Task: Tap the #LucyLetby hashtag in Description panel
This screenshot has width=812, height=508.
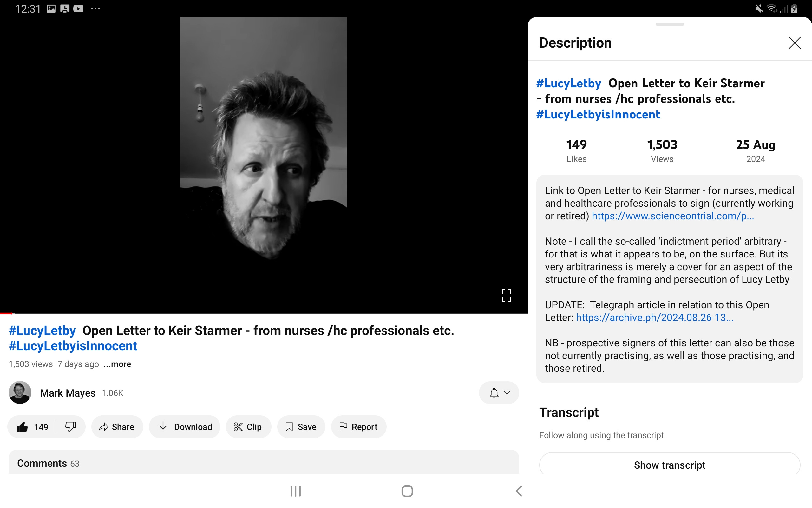Action: 568,83
